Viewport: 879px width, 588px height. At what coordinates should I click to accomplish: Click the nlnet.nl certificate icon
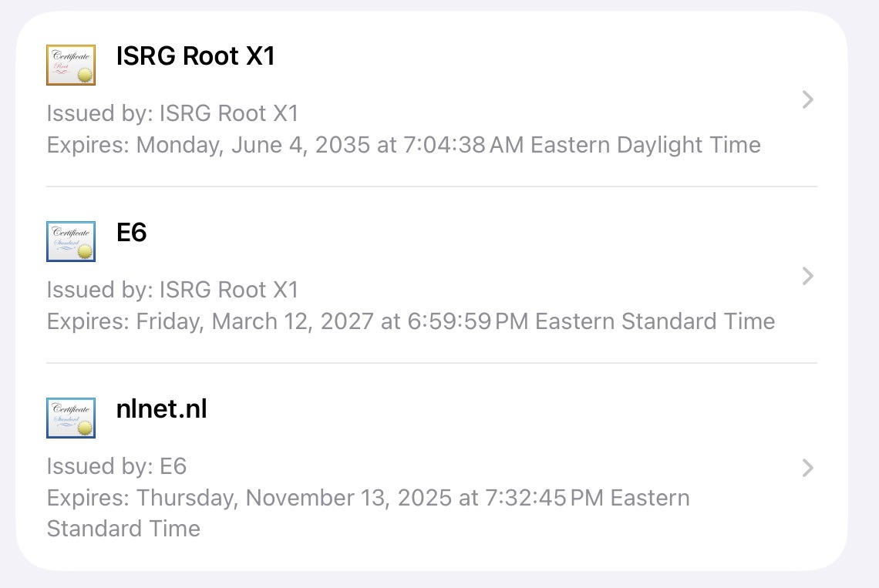point(71,418)
